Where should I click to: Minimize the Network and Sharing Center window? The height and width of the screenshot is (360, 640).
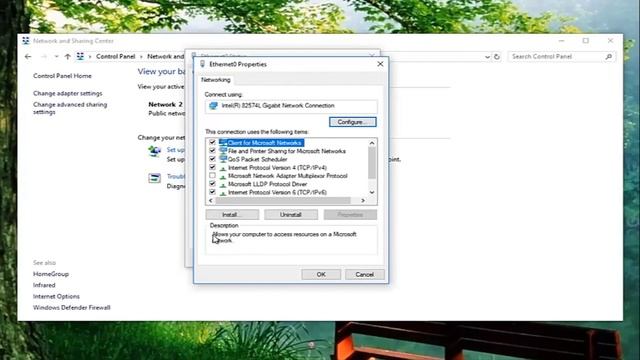(x=561, y=41)
